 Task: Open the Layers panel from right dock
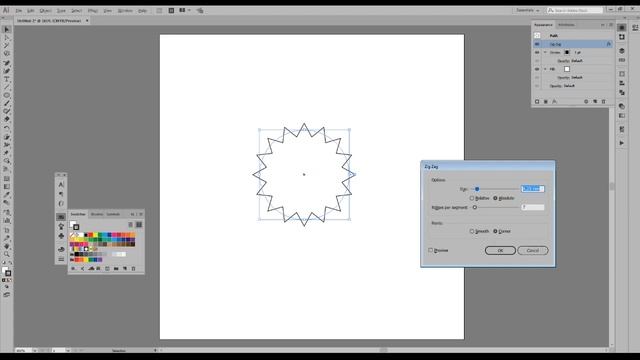(x=622, y=51)
